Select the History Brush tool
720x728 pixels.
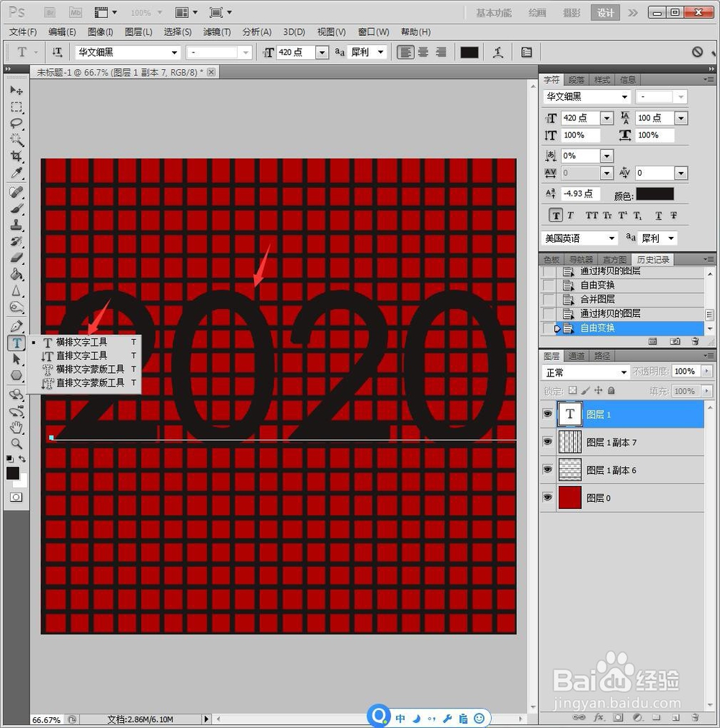[x=17, y=241]
